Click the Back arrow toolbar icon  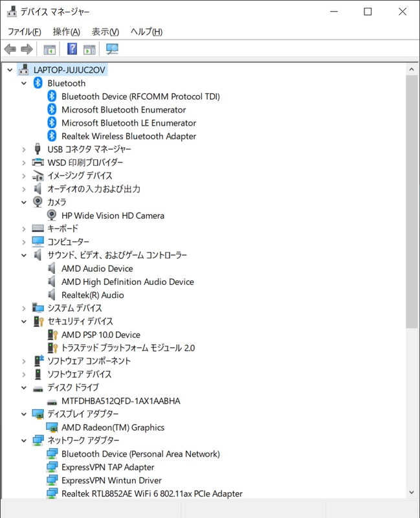(x=10, y=49)
